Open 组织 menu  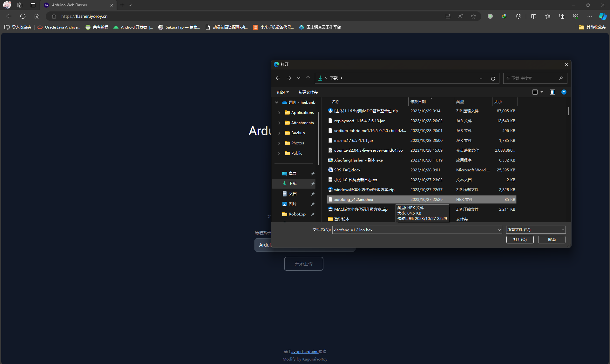[283, 92]
